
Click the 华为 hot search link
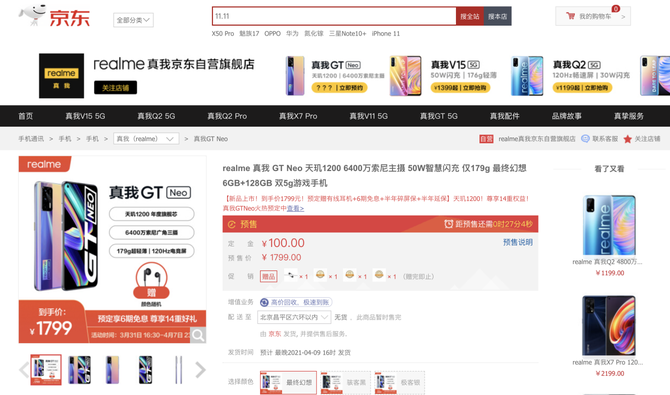point(292,33)
